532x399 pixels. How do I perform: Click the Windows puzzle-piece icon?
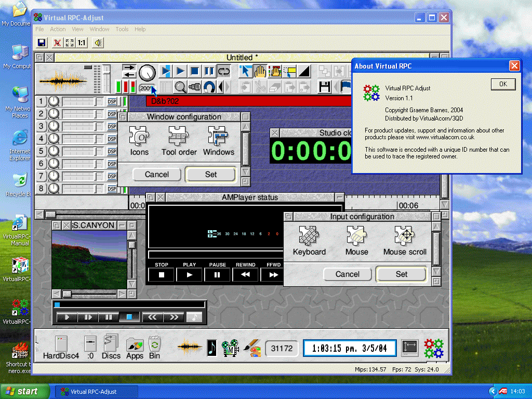click(x=218, y=137)
